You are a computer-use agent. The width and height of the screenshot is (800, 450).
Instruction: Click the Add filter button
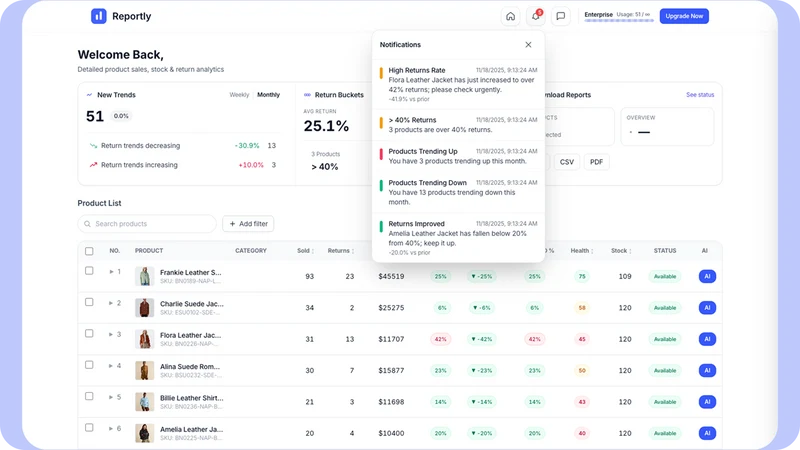pos(248,224)
